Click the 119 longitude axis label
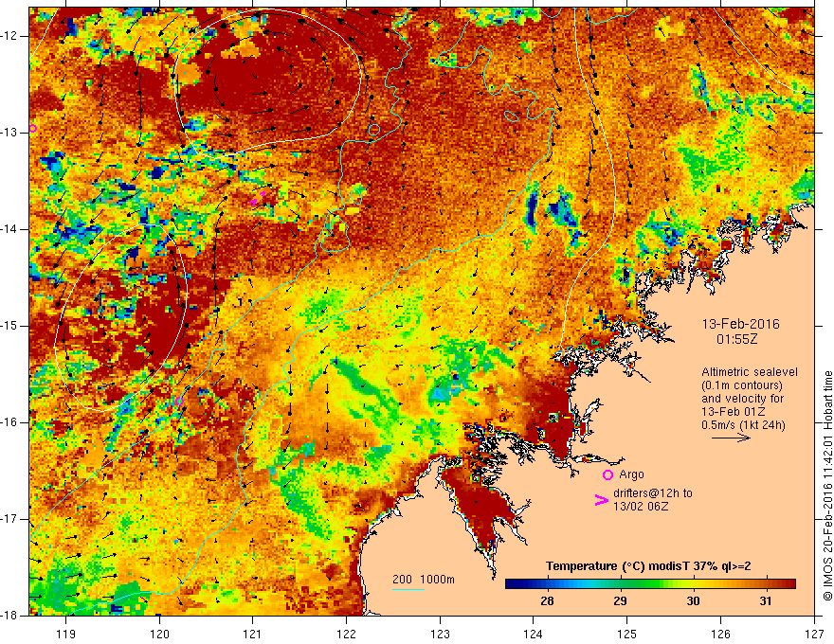This screenshot has width=834, height=644. [66, 634]
